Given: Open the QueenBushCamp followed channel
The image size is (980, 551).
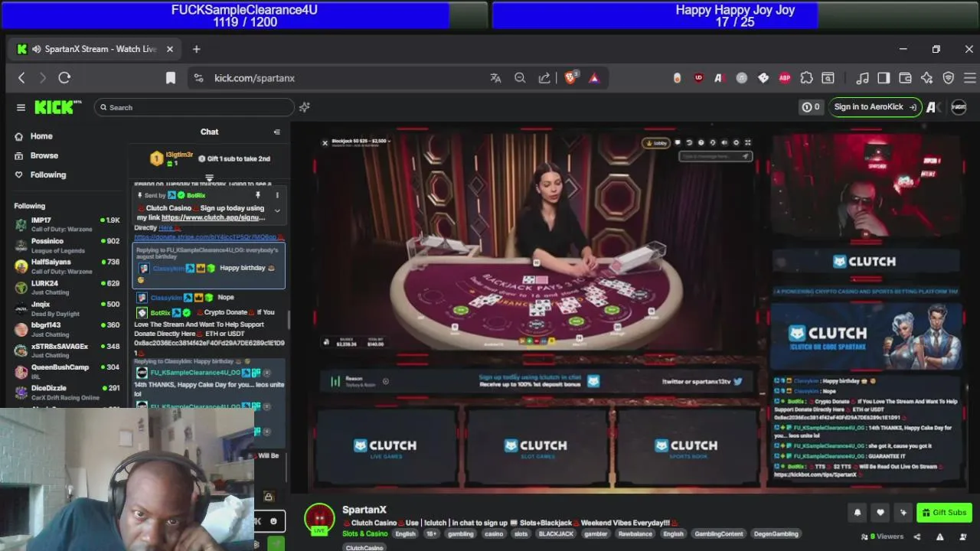Looking at the screenshot, I should coord(67,371).
